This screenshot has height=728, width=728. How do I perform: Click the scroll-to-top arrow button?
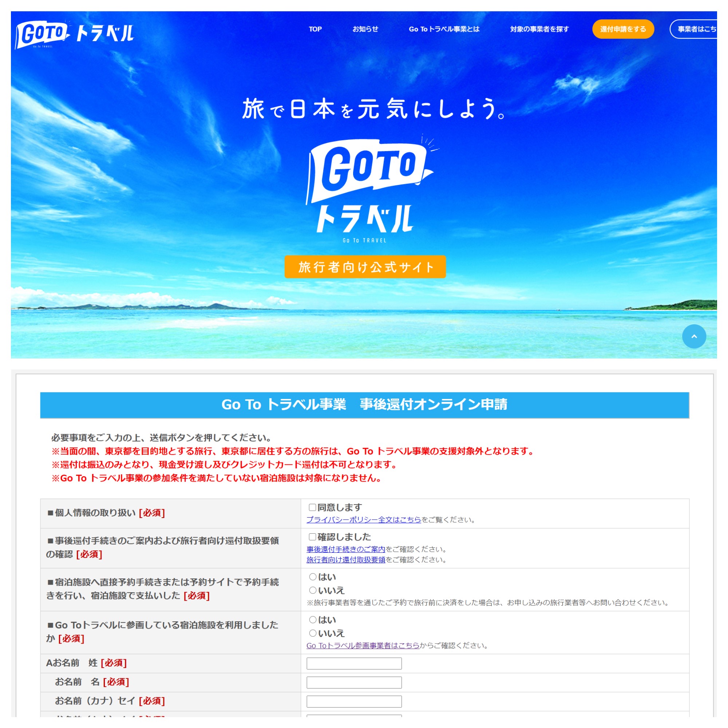[x=694, y=336]
